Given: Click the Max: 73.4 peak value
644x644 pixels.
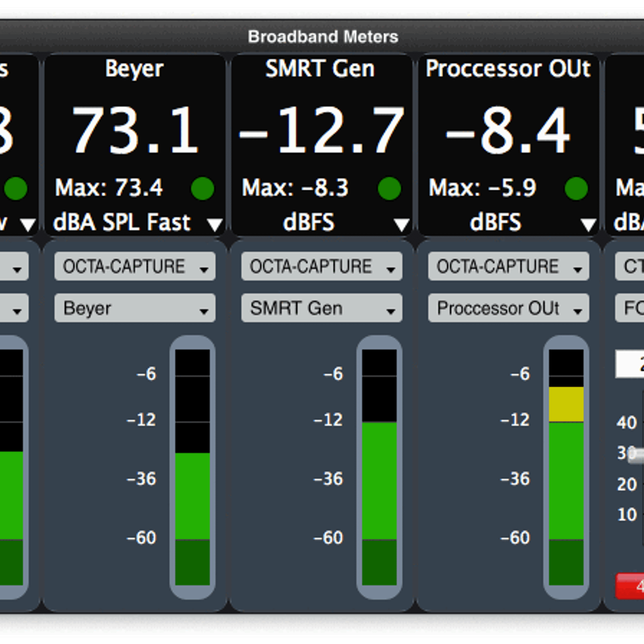Looking at the screenshot, I should tap(109, 188).
